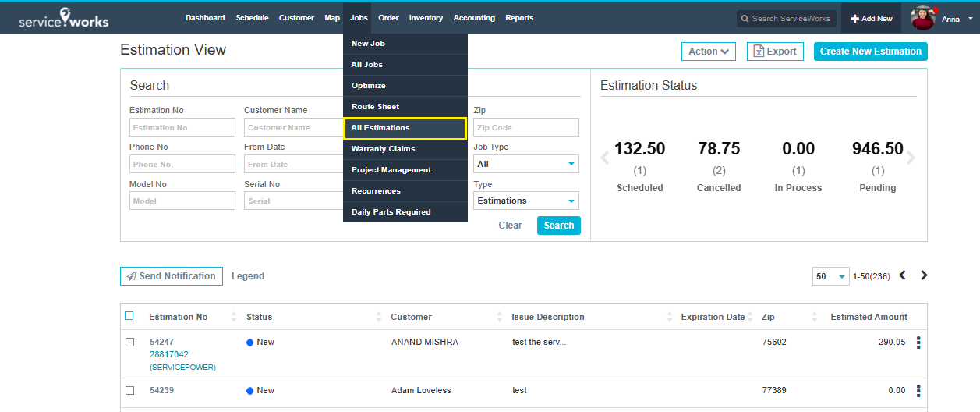Click the Anna user avatar
Image resolution: width=980 pixels, height=412 pixels.
922,18
